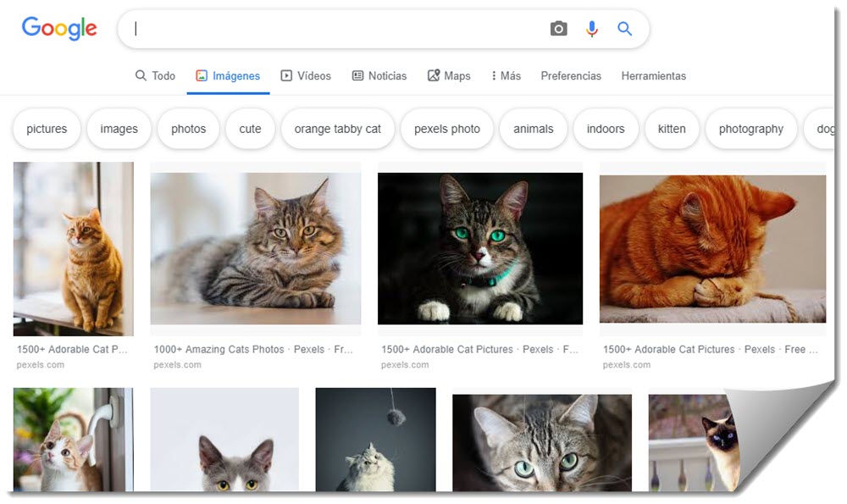Image resolution: width=847 pixels, height=504 pixels.
Task: Open the Noticias tab
Action: pyautogui.click(x=379, y=76)
